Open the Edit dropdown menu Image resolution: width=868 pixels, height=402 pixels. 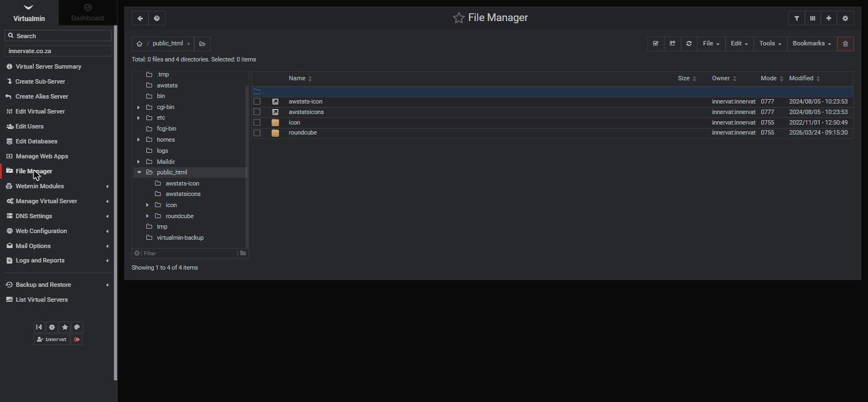pos(740,44)
